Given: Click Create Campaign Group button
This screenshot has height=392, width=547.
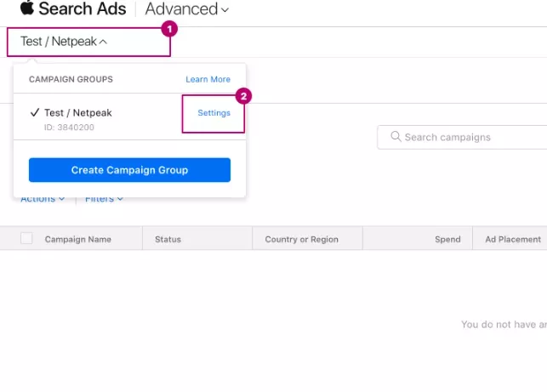Looking at the screenshot, I should click(130, 170).
